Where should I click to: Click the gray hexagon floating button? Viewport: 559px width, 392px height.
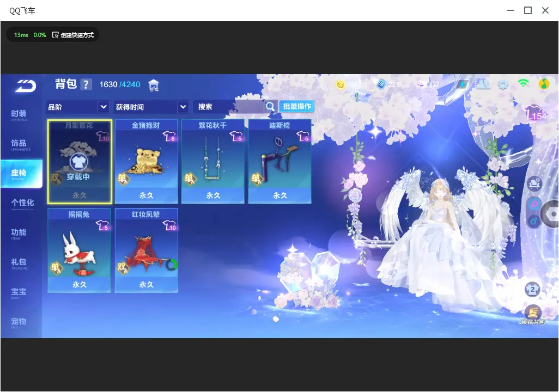(x=551, y=214)
